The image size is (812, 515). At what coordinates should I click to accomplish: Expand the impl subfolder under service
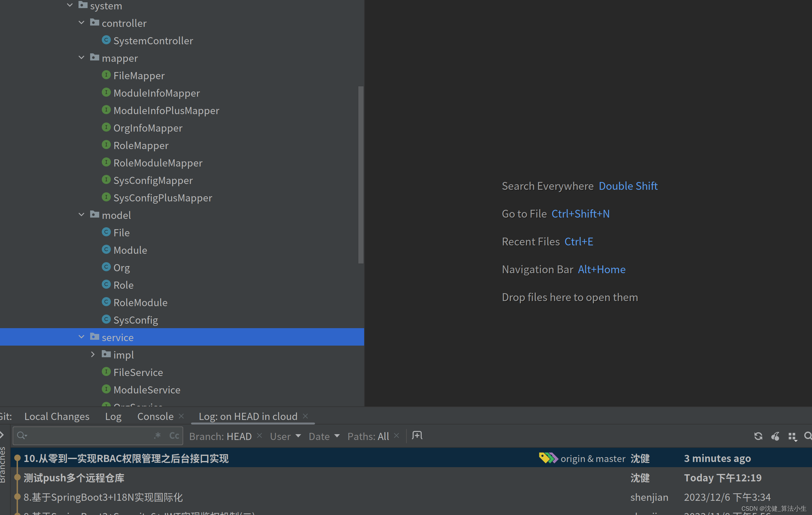click(x=93, y=355)
